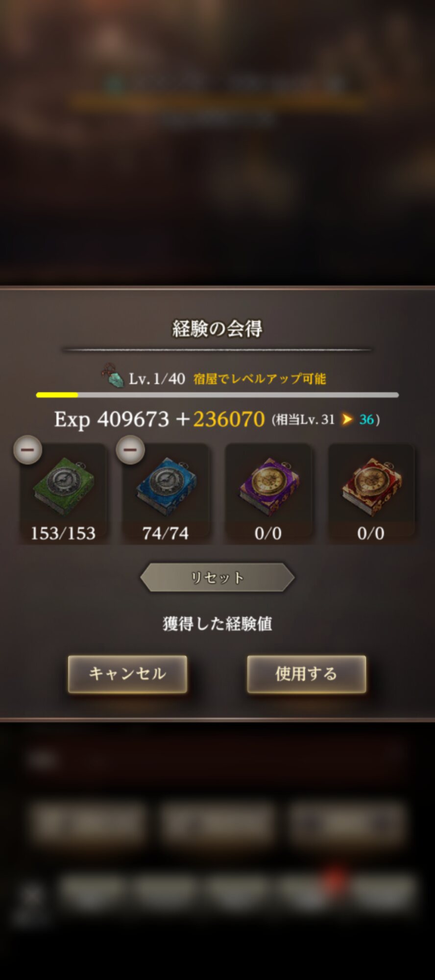
Task: Tap the yellow 236070 added Exp value
Action: click(x=229, y=419)
